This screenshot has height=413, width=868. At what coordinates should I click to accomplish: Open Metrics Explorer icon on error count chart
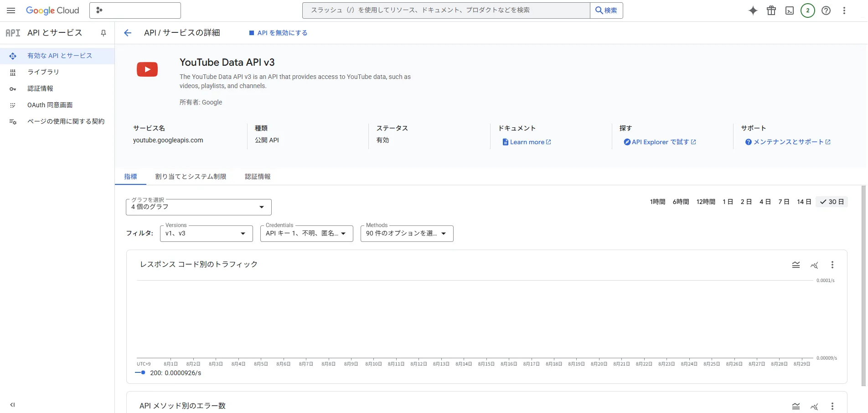(x=814, y=406)
